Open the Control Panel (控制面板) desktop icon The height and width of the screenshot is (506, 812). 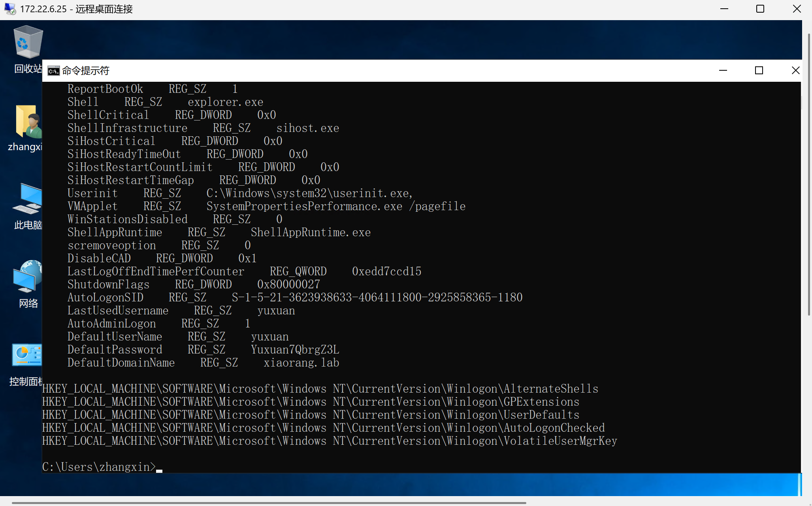coord(26,365)
